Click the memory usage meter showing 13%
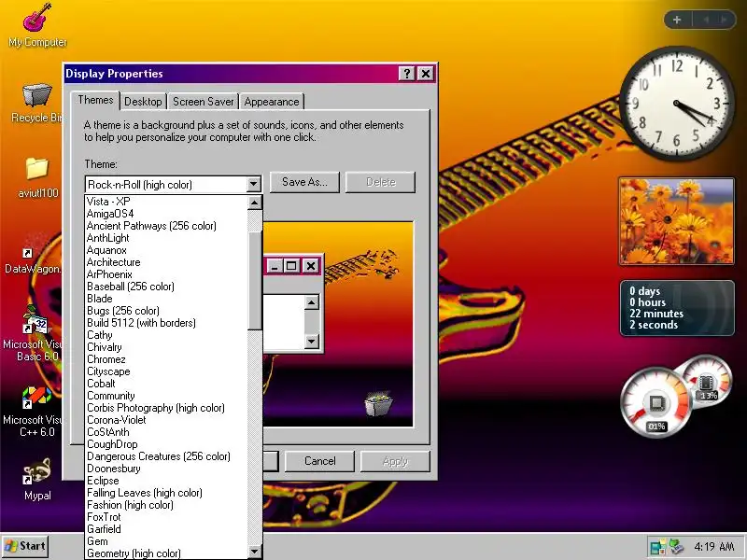The height and width of the screenshot is (560, 747). pos(707,382)
